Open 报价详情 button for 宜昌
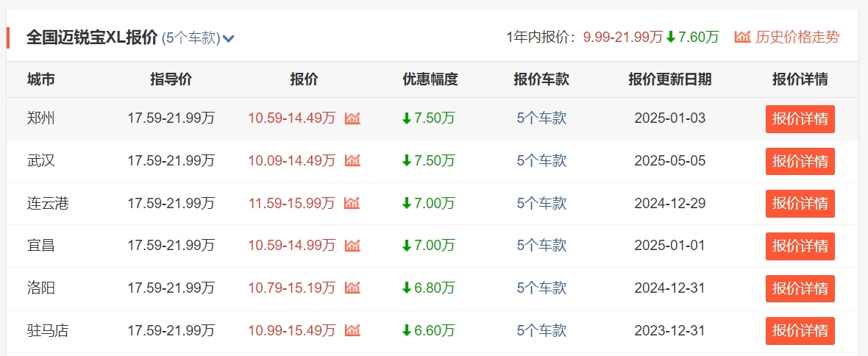 point(800,246)
